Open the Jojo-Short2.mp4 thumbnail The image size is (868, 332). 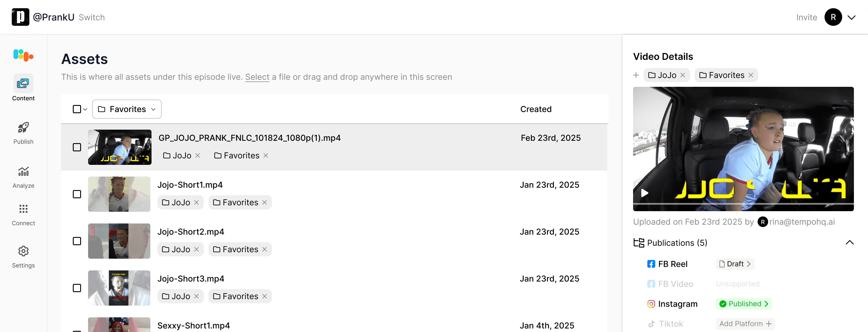[119, 241]
